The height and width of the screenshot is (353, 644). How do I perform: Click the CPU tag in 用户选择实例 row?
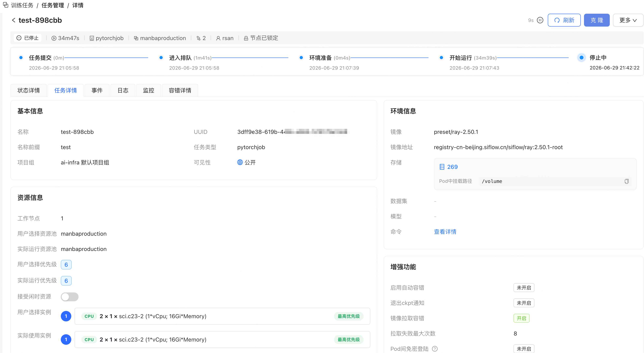point(89,316)
